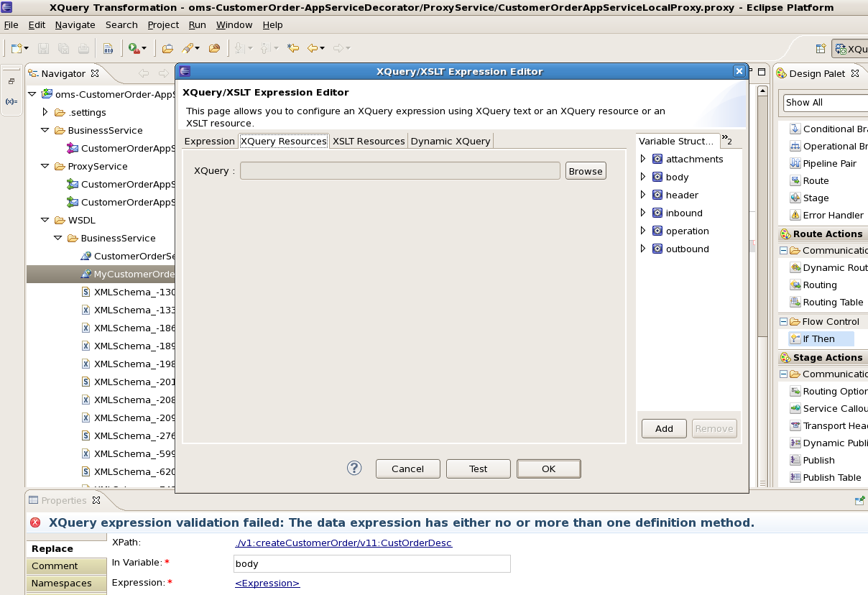This screenshot has width=868, height=595.
Task: Expand the operation variable node
Action: coord(643,231)
